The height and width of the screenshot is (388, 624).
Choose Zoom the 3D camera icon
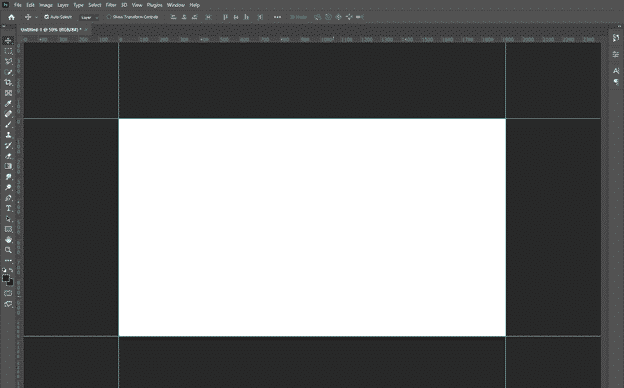pyautogui.click(x=360, y=17)
